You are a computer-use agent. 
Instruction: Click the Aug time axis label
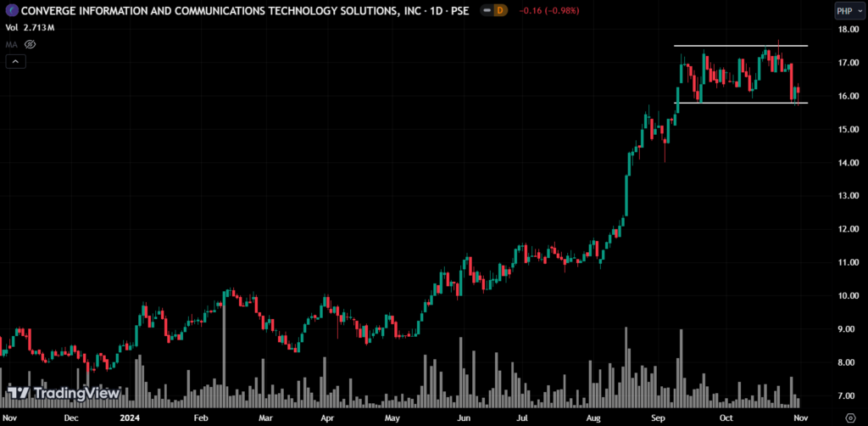pyautogui.click(x=593, y=418)
